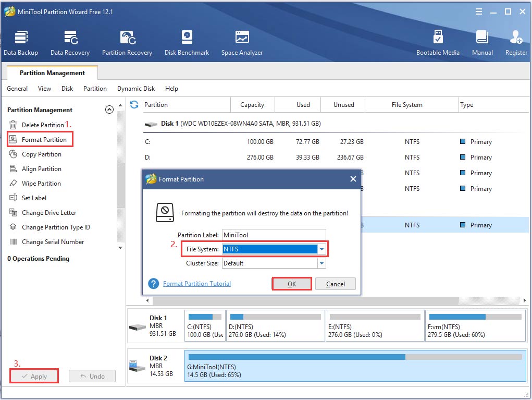Click the sidebar scroll-down arrow
Screen dimensions: 532x400
pyautogui.click(x=120, y=248)
